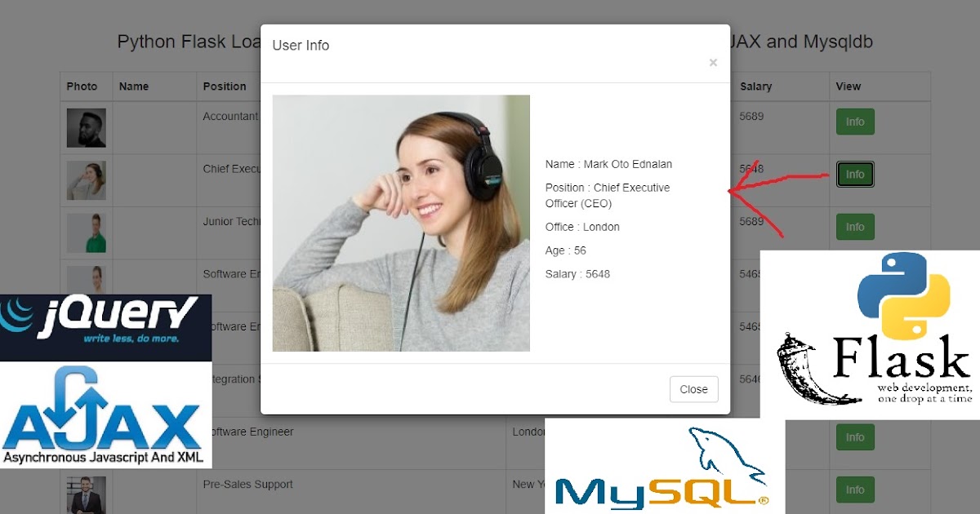The width and height of the screenshot is (980, 514).
Task: Click the Chief Executive row profile photo
Action: coord(86,180)
